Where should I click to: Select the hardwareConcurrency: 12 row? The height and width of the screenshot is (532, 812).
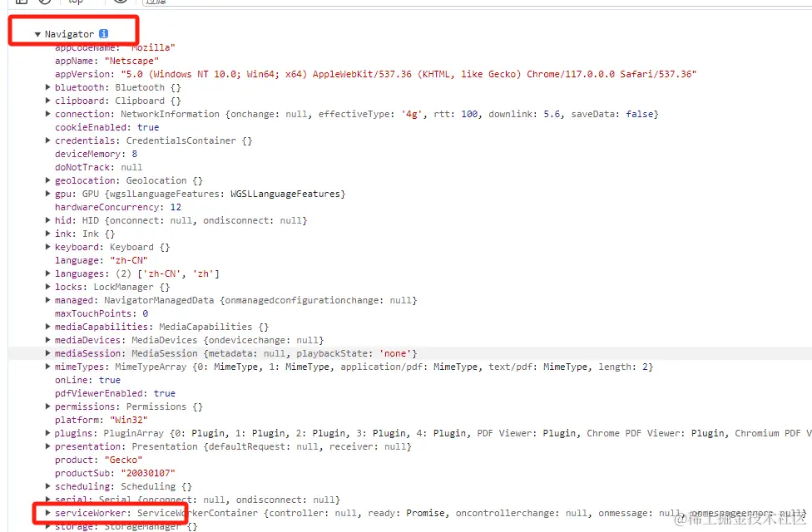pos(118,207)
